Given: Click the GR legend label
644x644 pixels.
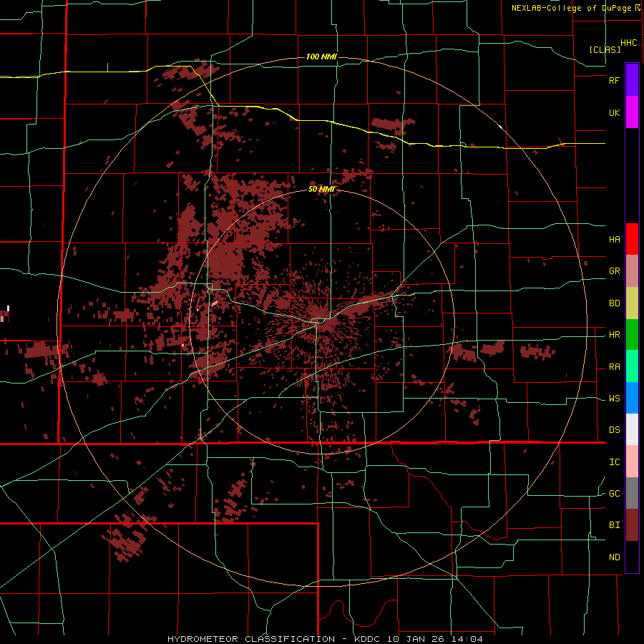Looking at the screenshot, I should tap(614, 271).
